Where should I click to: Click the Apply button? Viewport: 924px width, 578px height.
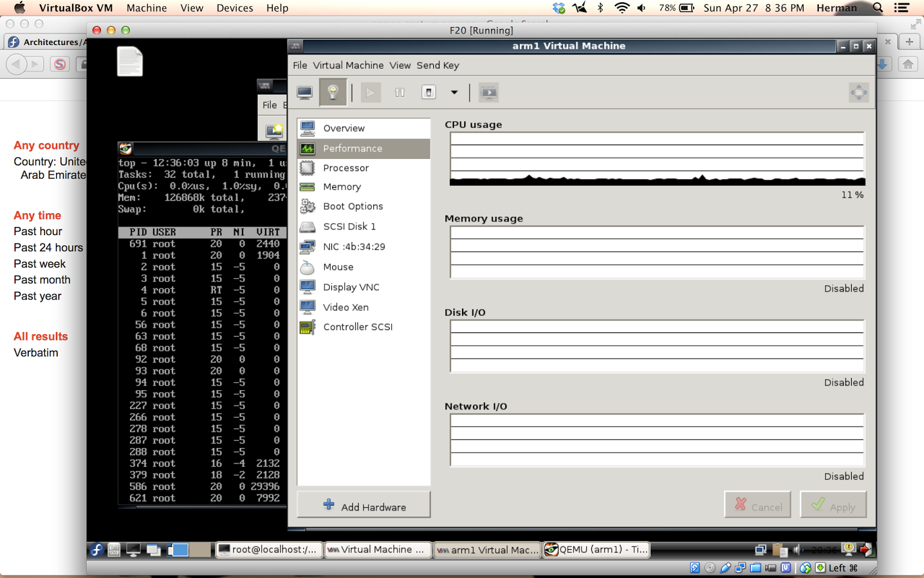(x=833, y=505)
